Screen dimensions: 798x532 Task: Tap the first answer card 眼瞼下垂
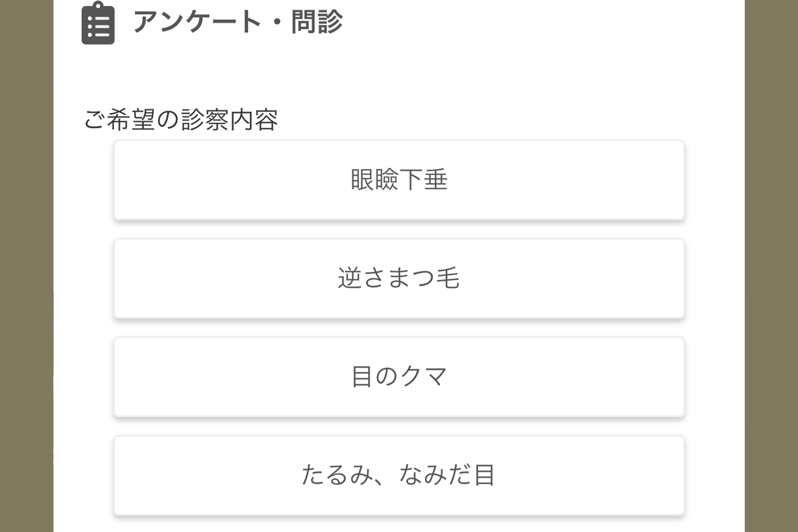click(x=399, y=180)
